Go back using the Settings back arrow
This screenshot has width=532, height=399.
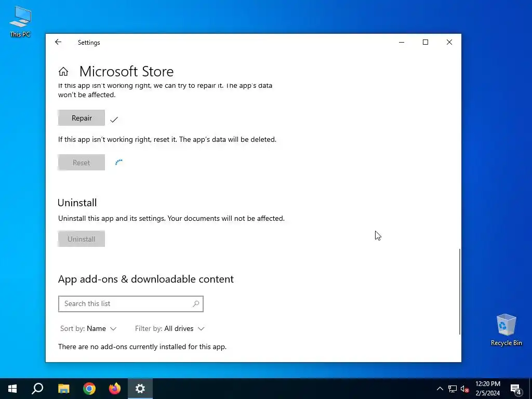[x=58, y=42]
